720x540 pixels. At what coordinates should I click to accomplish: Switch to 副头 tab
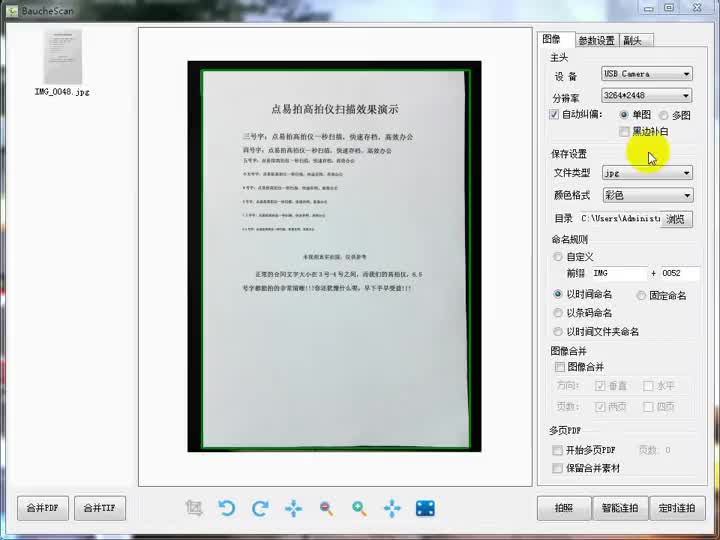coord(636,40)
